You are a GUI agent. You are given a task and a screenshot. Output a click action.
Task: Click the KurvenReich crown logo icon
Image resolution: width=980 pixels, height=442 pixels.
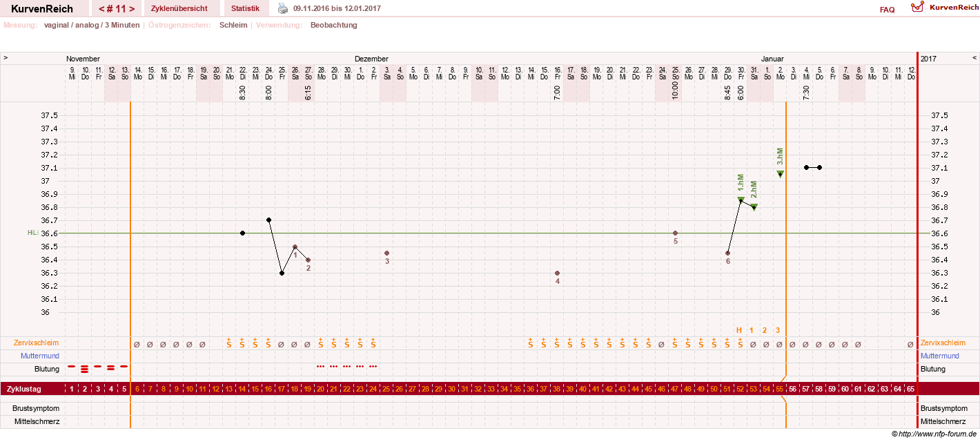[x=917, y=8]
